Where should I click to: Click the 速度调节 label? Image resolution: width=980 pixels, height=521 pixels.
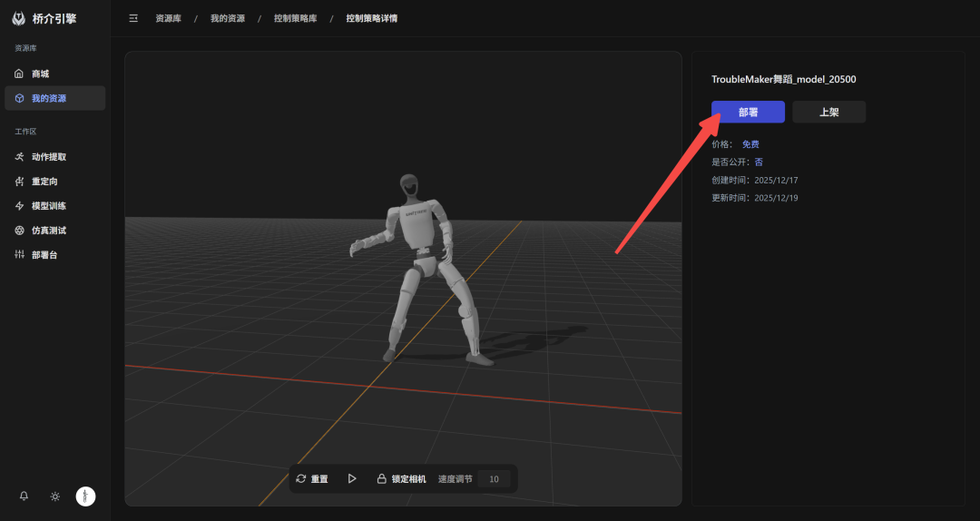tap(455, 479)
